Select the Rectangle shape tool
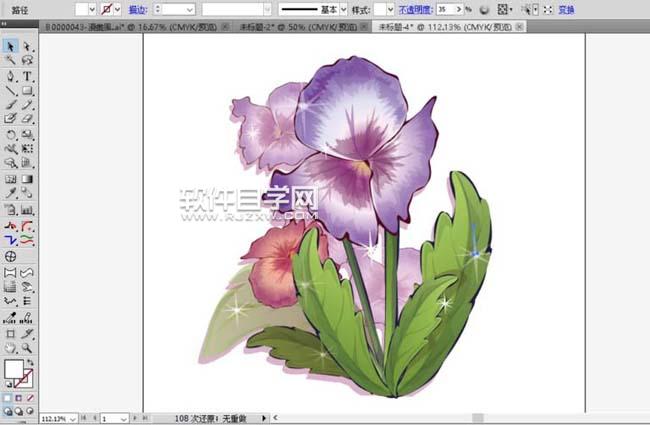The width and height of the screenshot is (650, 425). point(27,91)
